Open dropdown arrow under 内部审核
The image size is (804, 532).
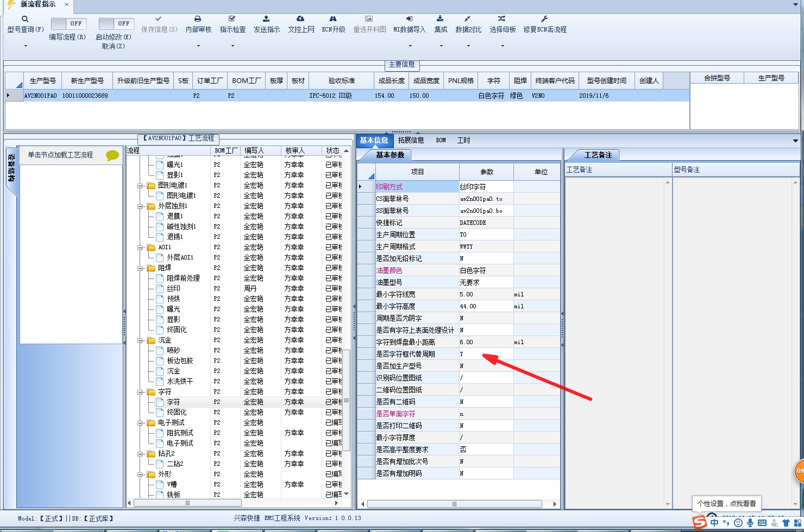click(198, 46)
